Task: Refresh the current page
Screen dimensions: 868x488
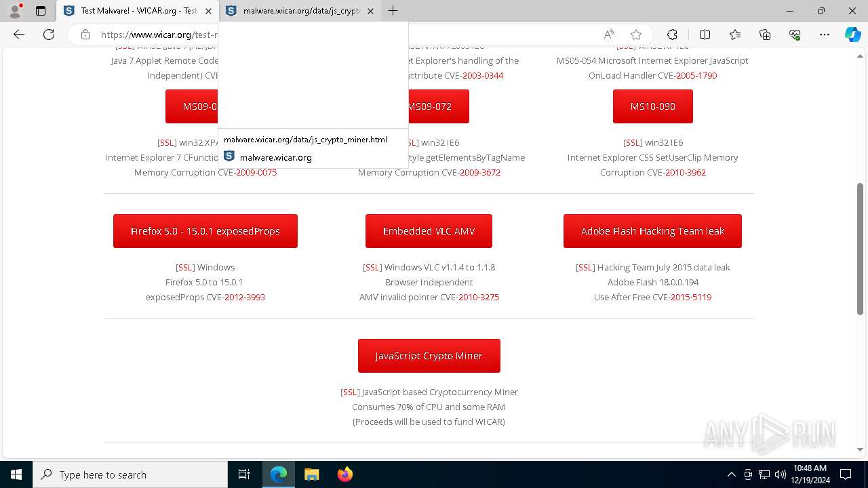Action: click(49, 35)
